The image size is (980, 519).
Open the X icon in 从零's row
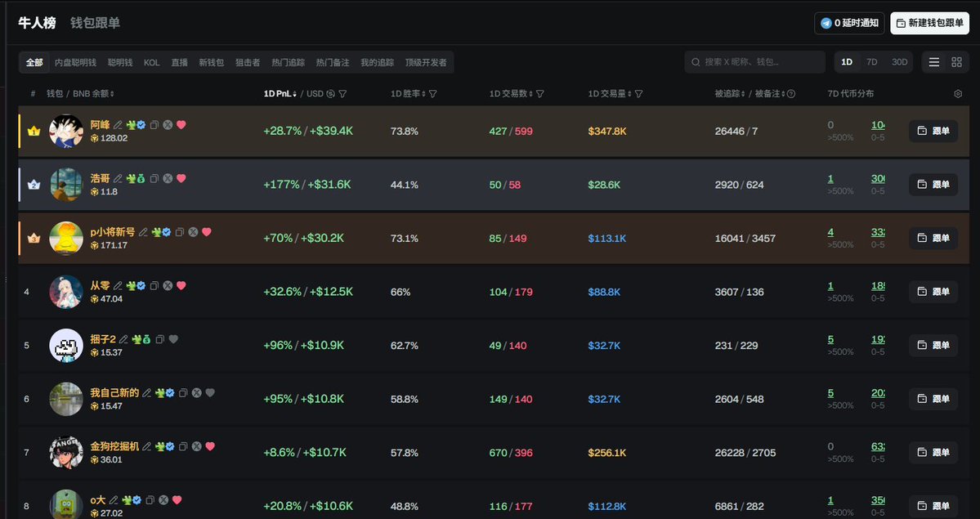coord(168,286)
